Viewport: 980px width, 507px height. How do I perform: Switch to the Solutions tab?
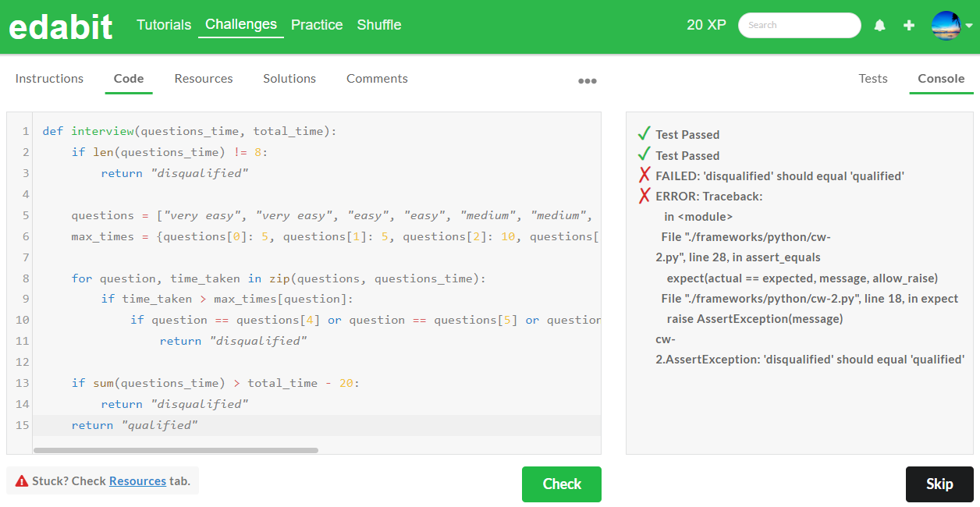(x=289, y=78)
